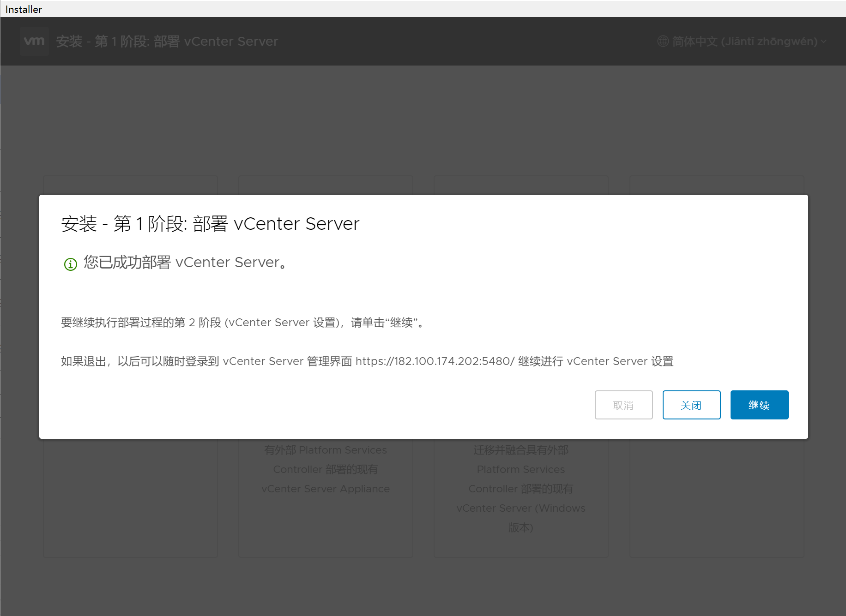The image size is (846, 616).
Task: Expand the language chevron arrow in header
Action: (823, 42)
